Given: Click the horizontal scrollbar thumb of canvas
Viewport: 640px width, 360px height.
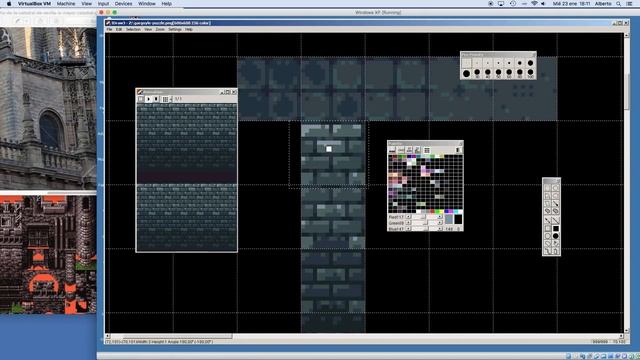Looking at the screenshot, I should click(178, 336).
